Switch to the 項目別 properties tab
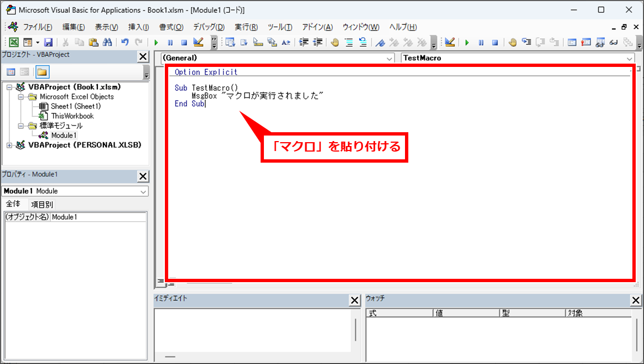This screenshot has height=364, width=644. 42,205
